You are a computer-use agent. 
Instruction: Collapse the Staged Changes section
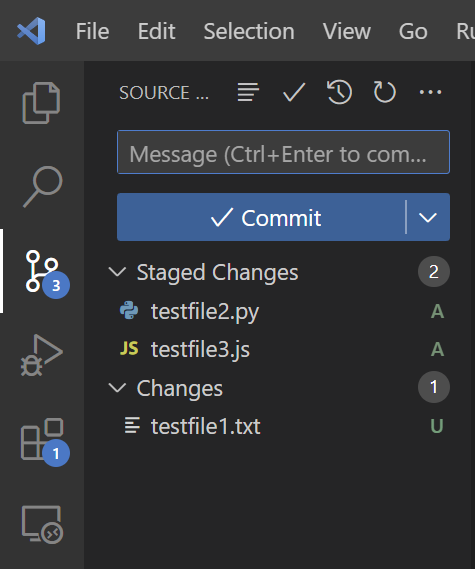pyautogui.click(x=118, y=272)
